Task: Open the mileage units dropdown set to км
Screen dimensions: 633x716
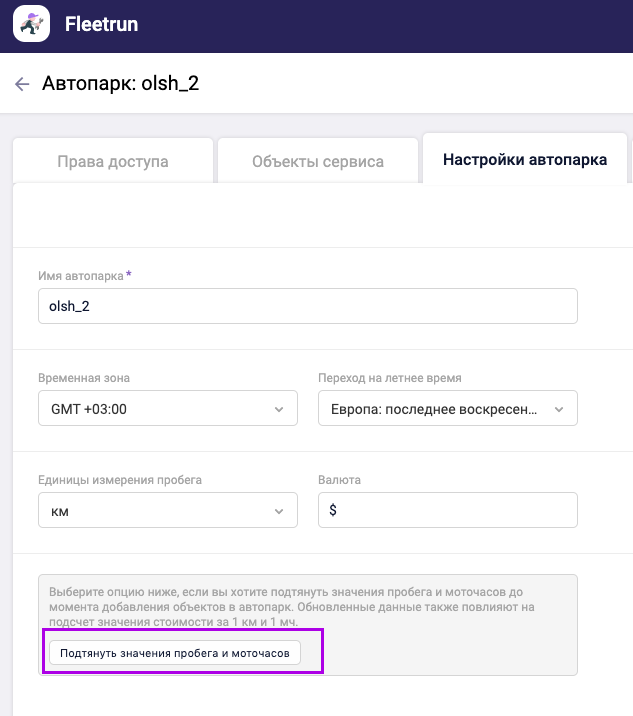Action: pyautogui.click(x=160, y=511)
